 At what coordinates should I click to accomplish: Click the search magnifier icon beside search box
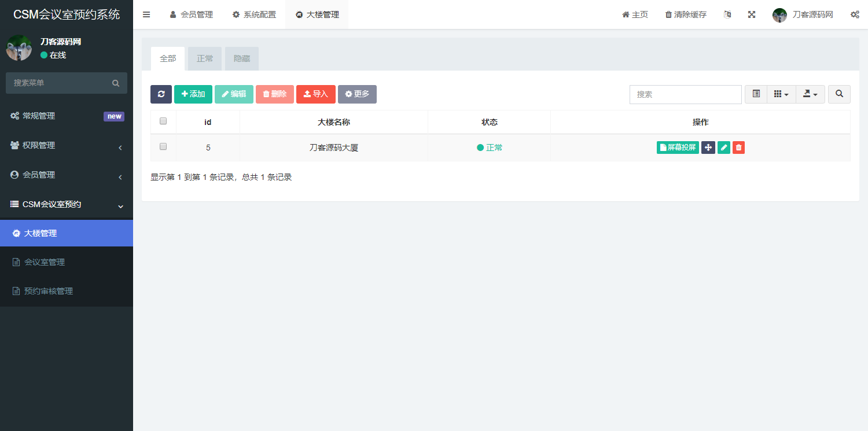pyautogui.click(x=839, y=94)
